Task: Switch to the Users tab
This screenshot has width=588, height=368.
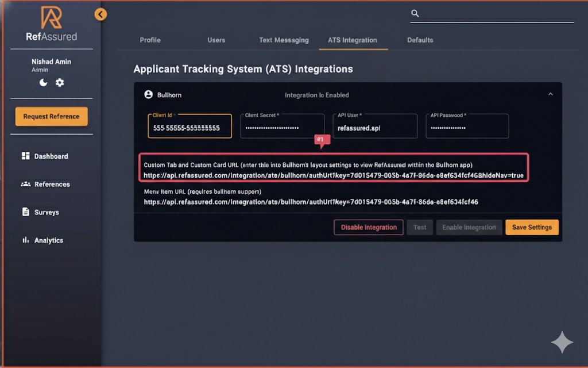Action: (216, 40)
